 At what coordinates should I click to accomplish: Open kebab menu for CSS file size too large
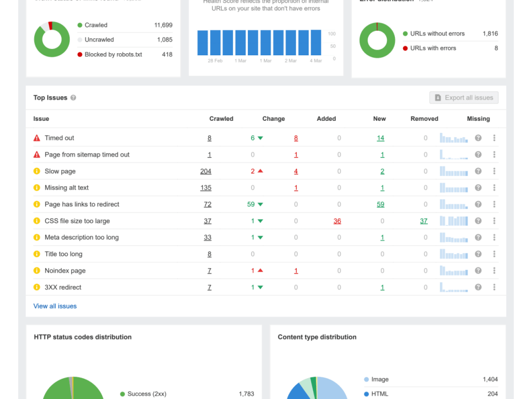tap(494, 221)
